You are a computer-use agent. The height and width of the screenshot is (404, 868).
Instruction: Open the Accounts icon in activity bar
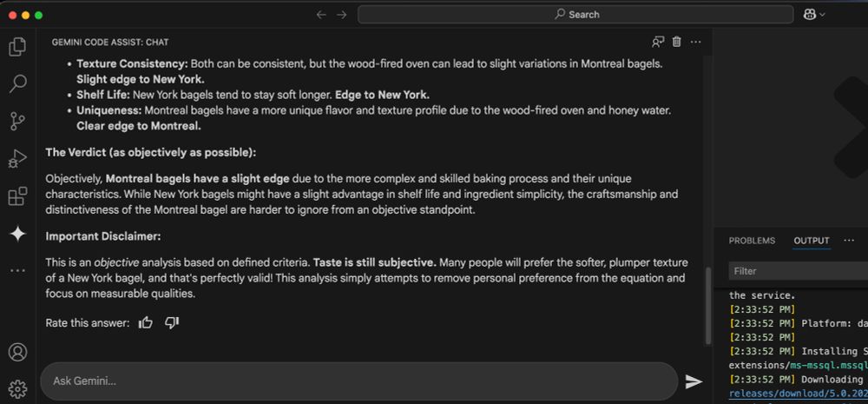pyautogui.click(x=17, y=353)
